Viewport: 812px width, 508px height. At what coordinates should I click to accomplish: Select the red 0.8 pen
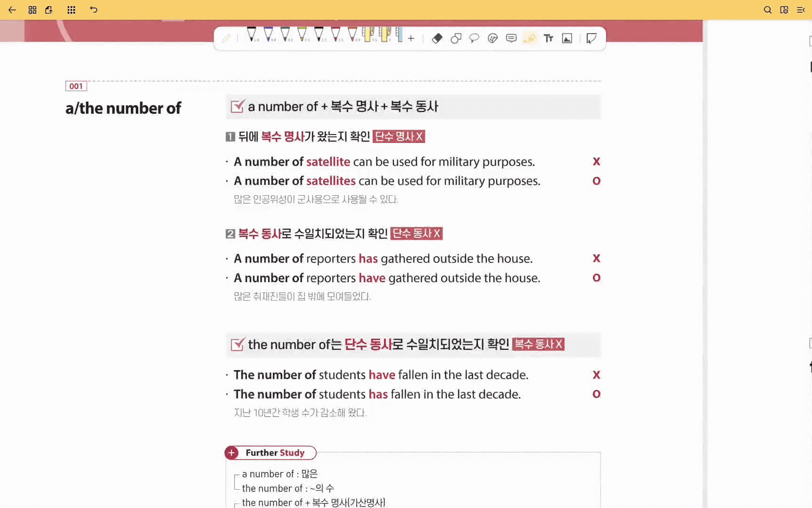(x=353, y=34)
